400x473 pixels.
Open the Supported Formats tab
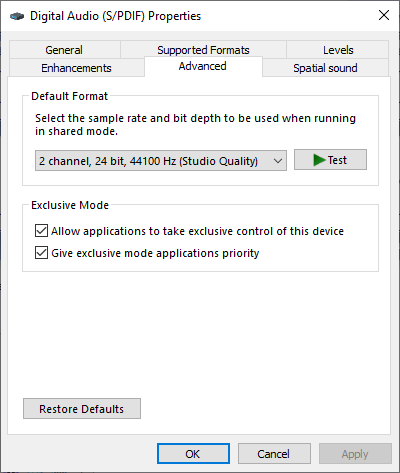tap(203, 50)
